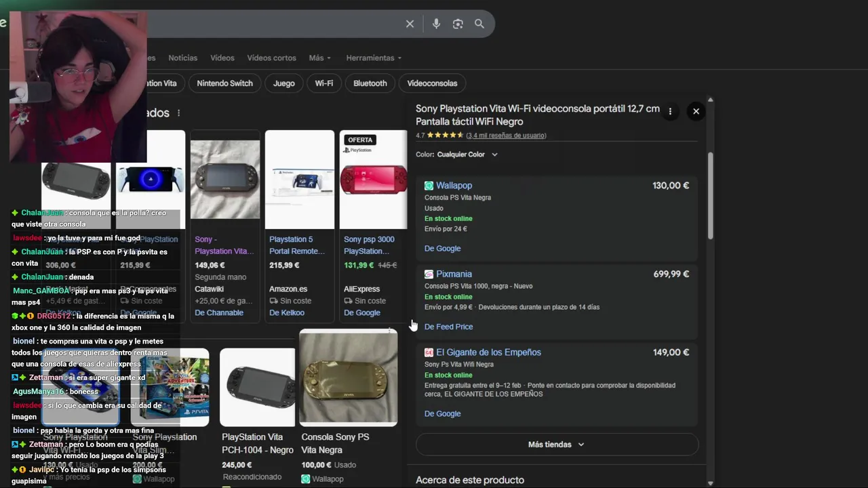Open three-dot options next to sponsored heading
Screen dimensions: 868x488
coord(179,113)
